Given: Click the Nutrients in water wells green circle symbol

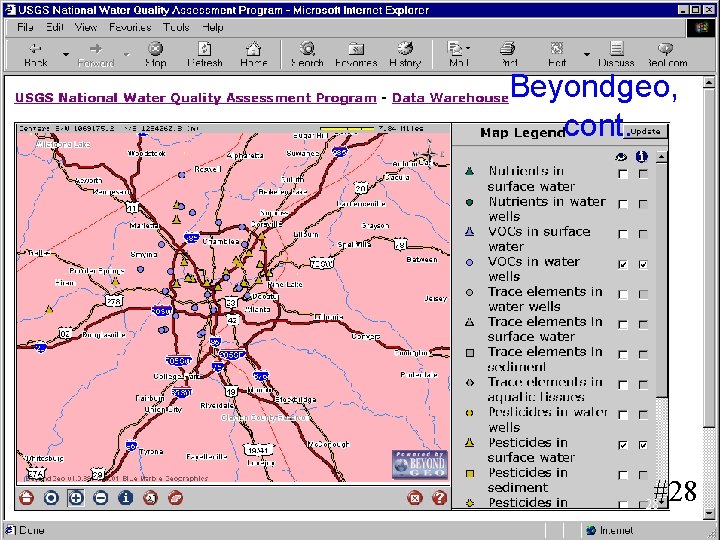Looking at the screenshot, I should point(469,202).
